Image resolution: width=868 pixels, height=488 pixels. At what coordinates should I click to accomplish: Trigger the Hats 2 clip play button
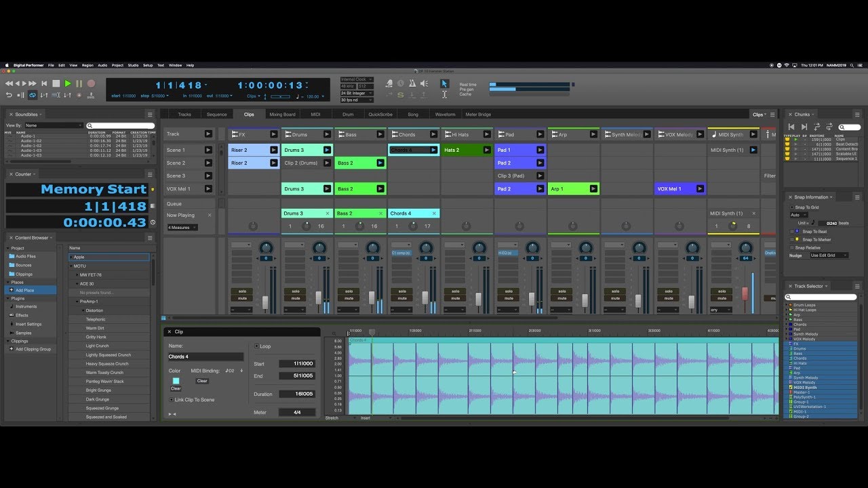click(487, 150)
